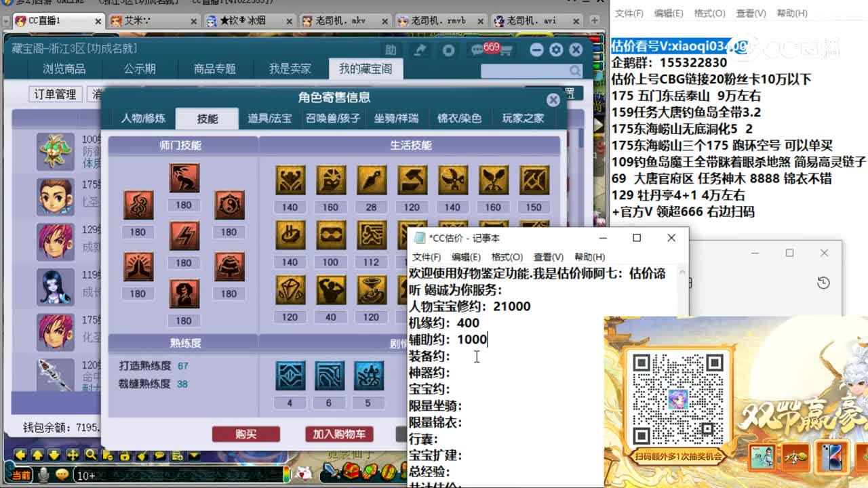Click the 订单管理 button
The height and width of the screenshot is (488, 868).
[x=56, y=94]
